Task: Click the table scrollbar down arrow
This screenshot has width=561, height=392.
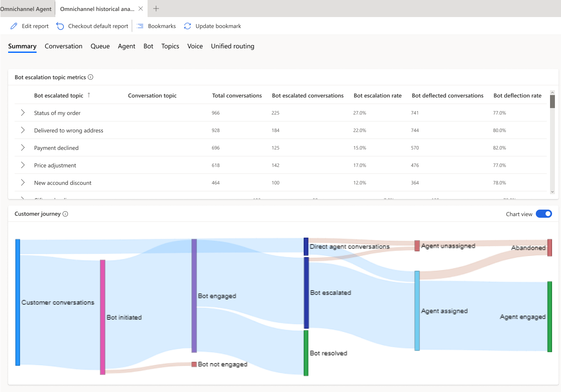Action: pos(552,192)
